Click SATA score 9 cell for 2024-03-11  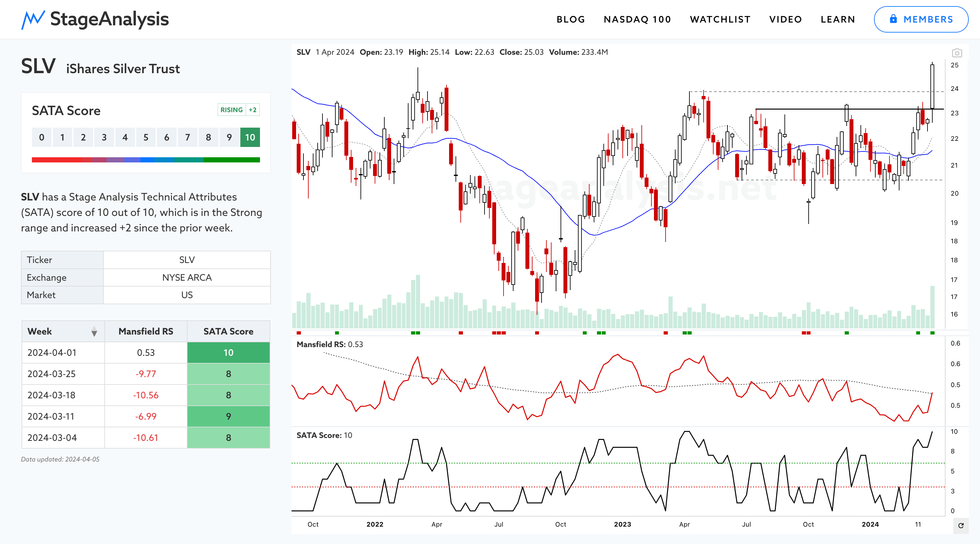coord(228,416)
